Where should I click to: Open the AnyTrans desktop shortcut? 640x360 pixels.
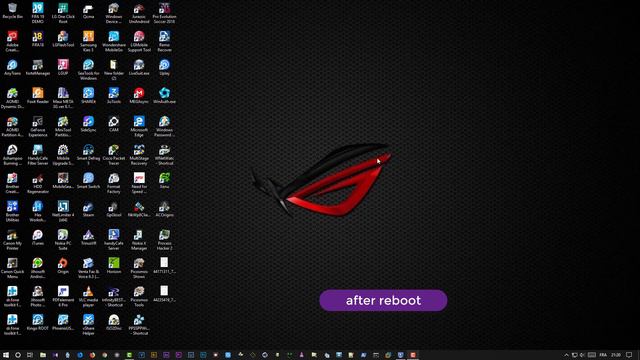[x=12, y=67]
